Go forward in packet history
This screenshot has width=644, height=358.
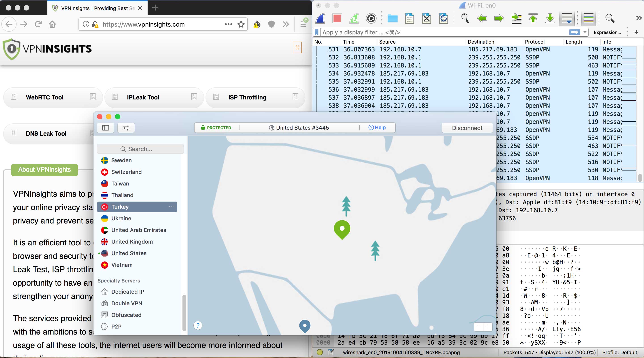tap(499, 18)
